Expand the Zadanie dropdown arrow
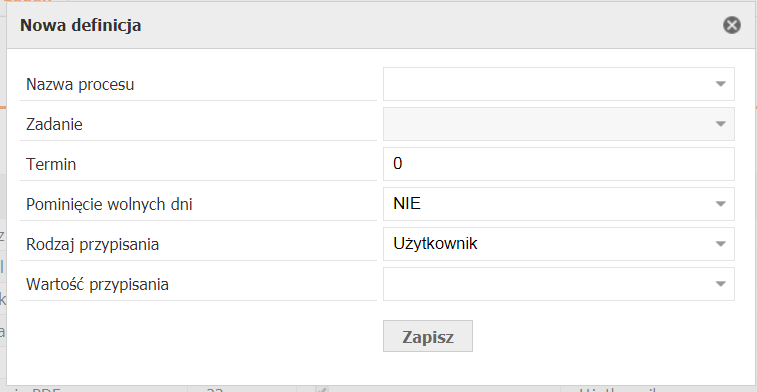The height and width of the screenshot is (392, 757). (x=720, y=124)
